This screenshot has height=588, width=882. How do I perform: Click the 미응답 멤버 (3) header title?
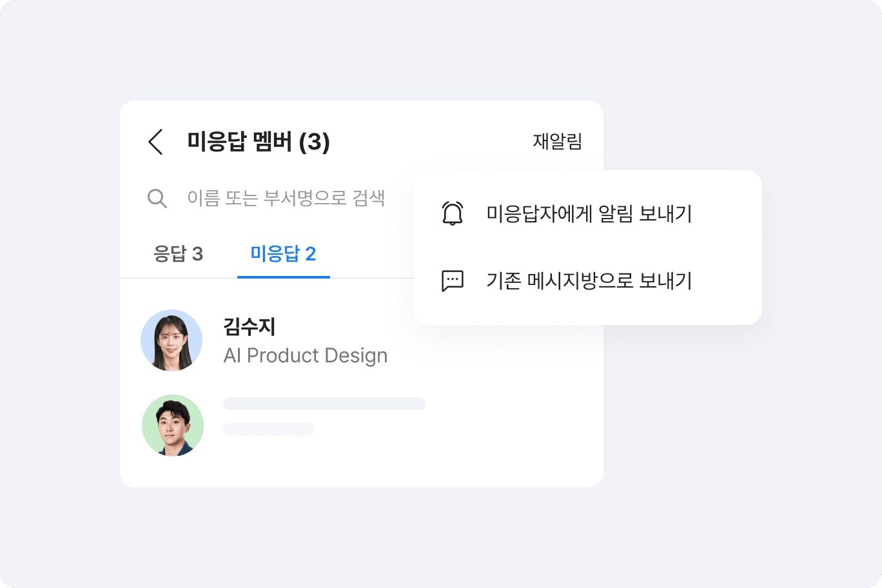[259, 142]
